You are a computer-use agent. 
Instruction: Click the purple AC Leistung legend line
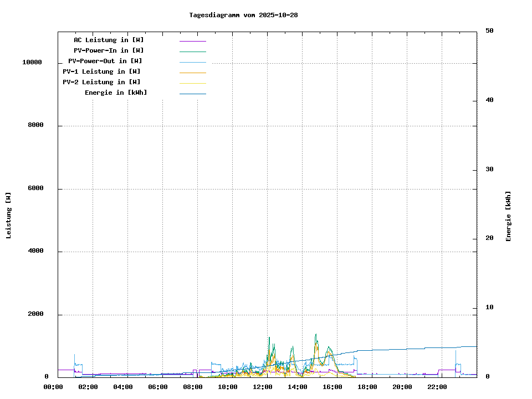point(192,41)
